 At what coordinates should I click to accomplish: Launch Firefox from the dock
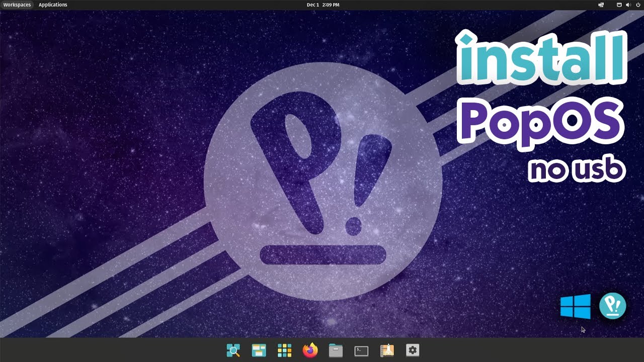click(310, 350)
